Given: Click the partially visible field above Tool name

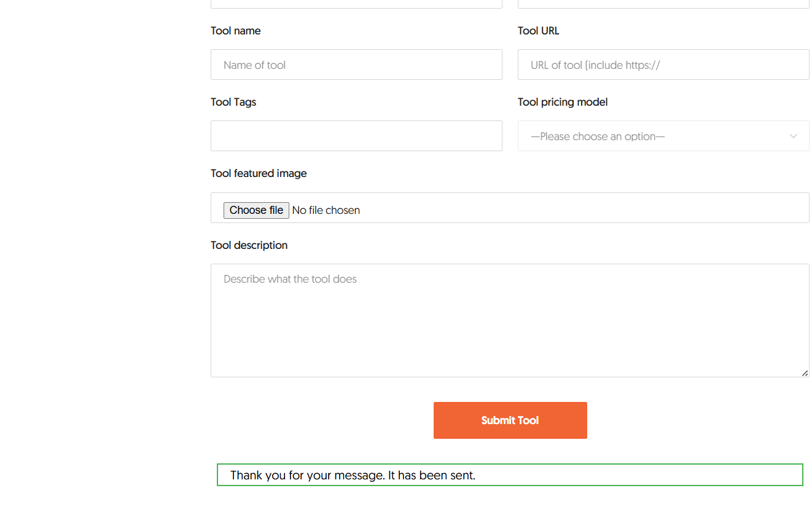Looking at the screenshot, I should [356, 4].
